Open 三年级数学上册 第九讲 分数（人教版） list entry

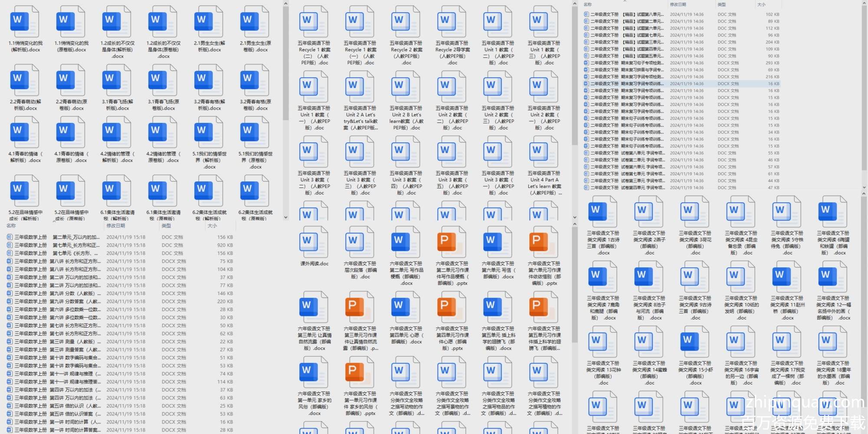tap(56, 293)
